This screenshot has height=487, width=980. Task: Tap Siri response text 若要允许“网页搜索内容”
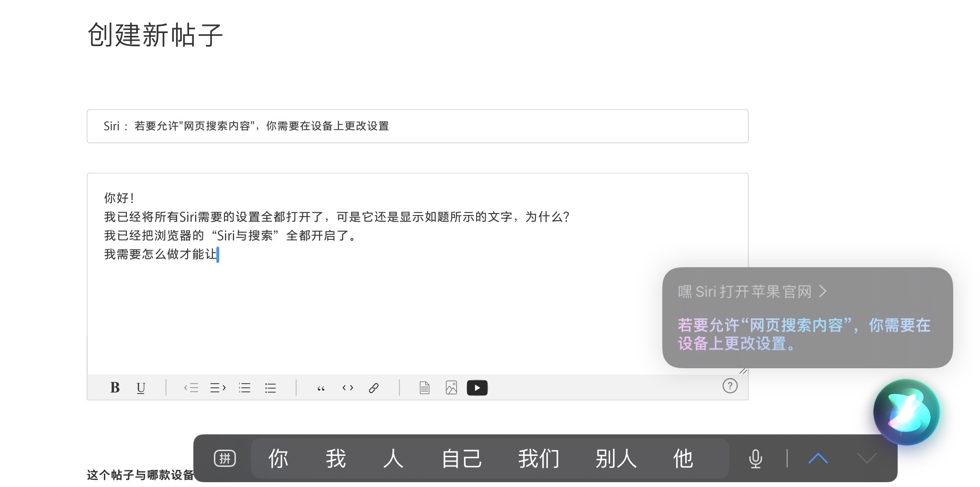pos(765,325)
